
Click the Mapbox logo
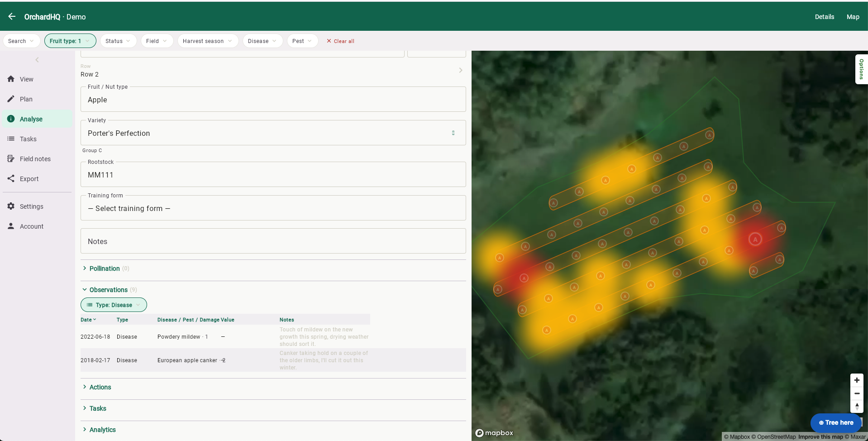494,433
